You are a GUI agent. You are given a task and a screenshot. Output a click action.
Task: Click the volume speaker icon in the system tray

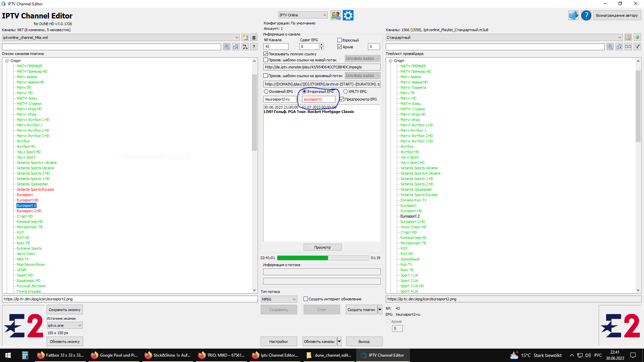click(x=588, y=355)
